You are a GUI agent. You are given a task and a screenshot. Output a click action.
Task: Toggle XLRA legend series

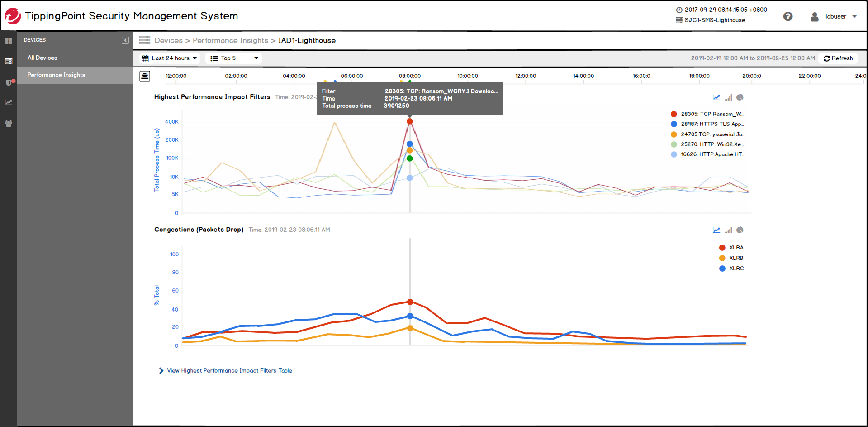731,248
